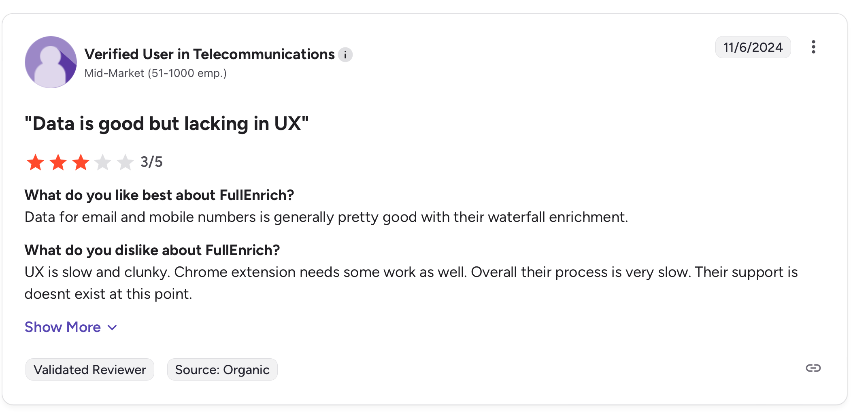Click the first red star
Screen dimensions: 868x417
[x=36, y=162]
